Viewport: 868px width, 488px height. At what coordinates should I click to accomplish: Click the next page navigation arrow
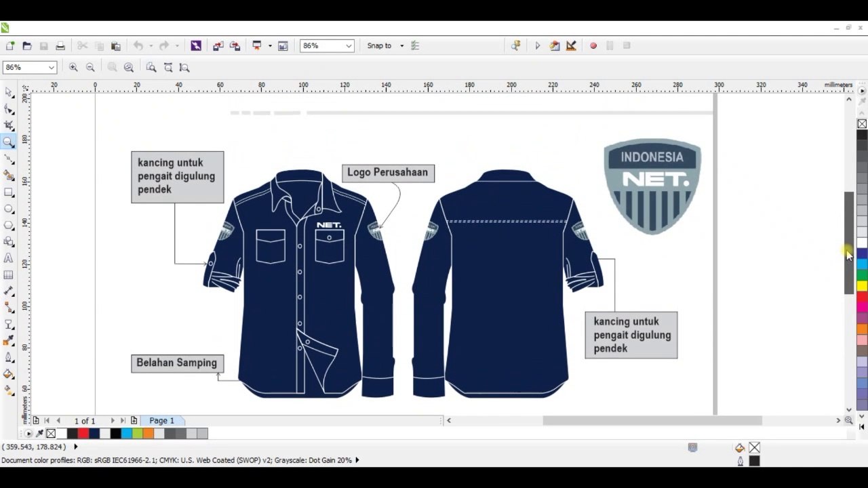[113, 420]
